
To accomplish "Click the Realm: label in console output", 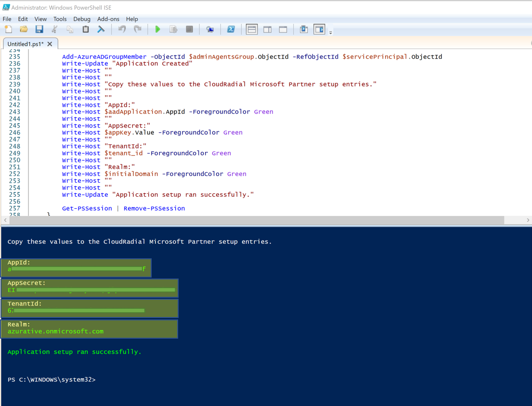I will pyautogui.click(x=19, y=324).
